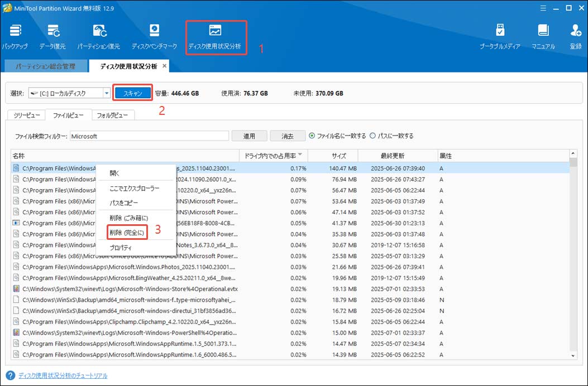The width and height of the screenshot is (588, 386).
Task: Click scrollbar down arrow of file list
Action: click(x=573, y=356)
